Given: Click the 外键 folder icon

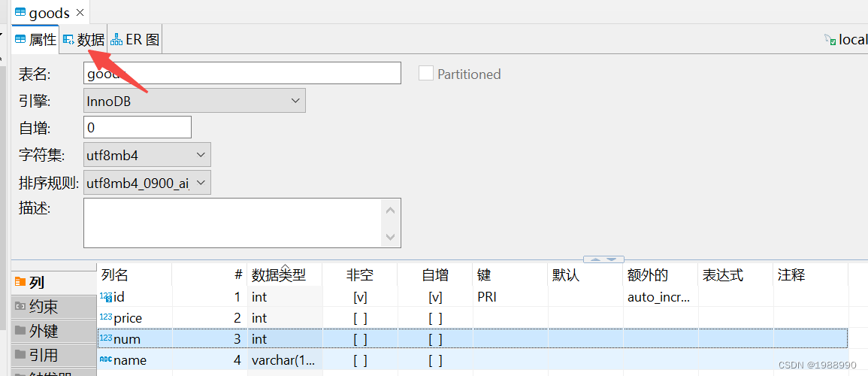Looking at the screenshot, I should point(20,330).
